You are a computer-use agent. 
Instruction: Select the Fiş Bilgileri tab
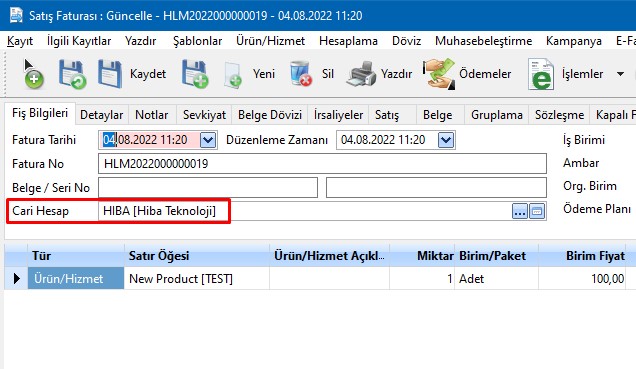click(40, 113)
